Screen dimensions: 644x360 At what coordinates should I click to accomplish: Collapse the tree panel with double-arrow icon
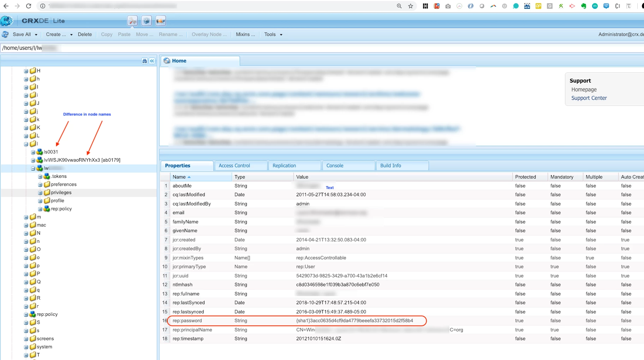point(152,61)
